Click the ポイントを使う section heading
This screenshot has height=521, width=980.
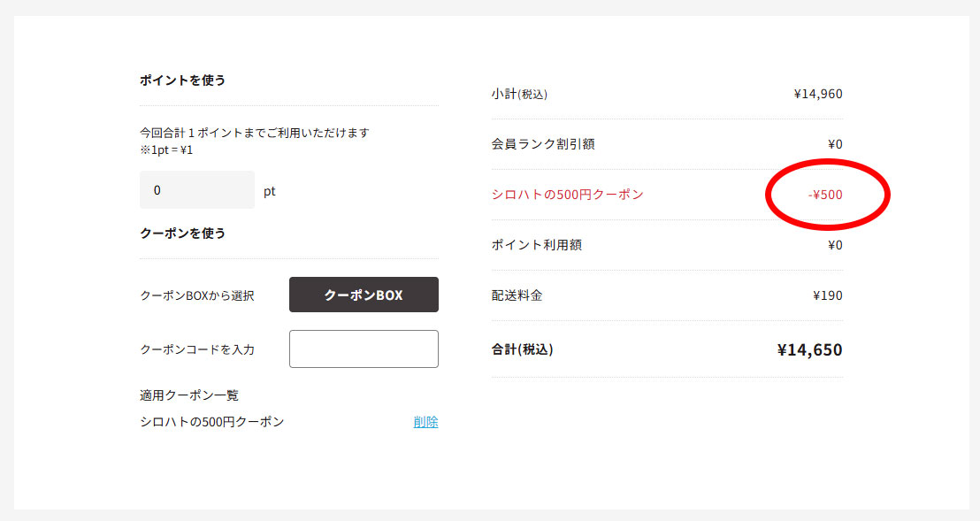coord(182,80)
